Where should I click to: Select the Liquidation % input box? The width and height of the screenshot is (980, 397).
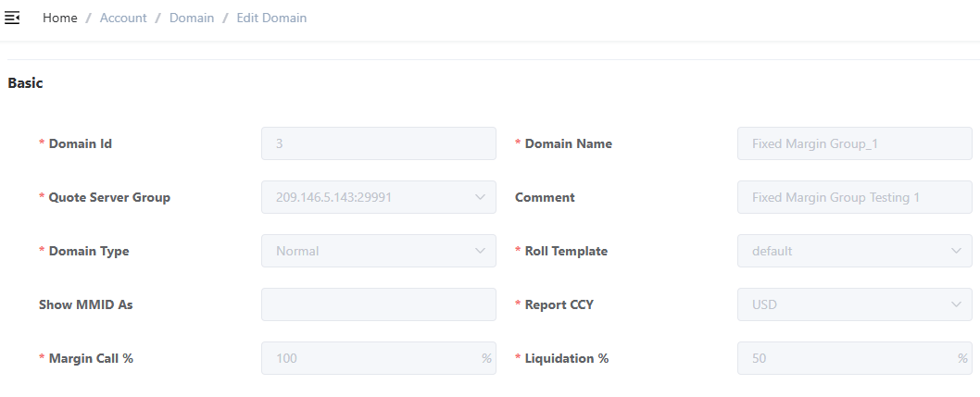tap(845, 358)
